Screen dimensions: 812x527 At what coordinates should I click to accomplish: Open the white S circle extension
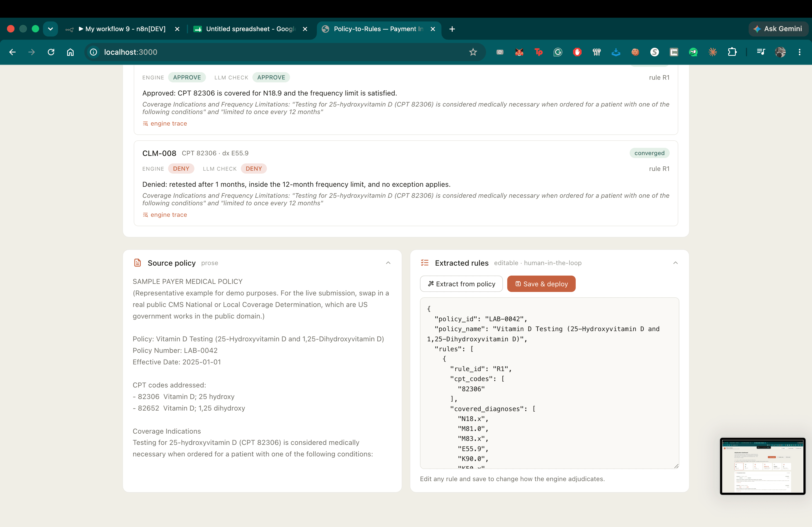pyautogui.click(x=654, y=52)
